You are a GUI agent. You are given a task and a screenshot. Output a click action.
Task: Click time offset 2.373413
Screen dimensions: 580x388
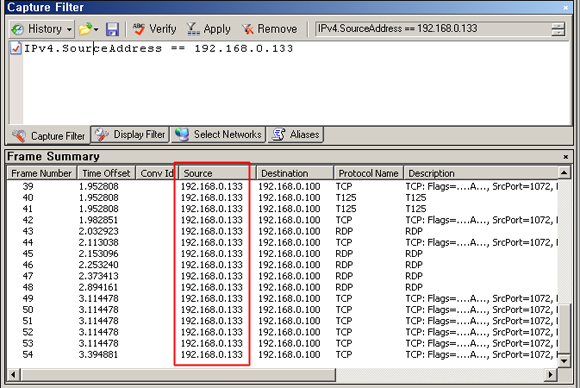tap(98, 276)
